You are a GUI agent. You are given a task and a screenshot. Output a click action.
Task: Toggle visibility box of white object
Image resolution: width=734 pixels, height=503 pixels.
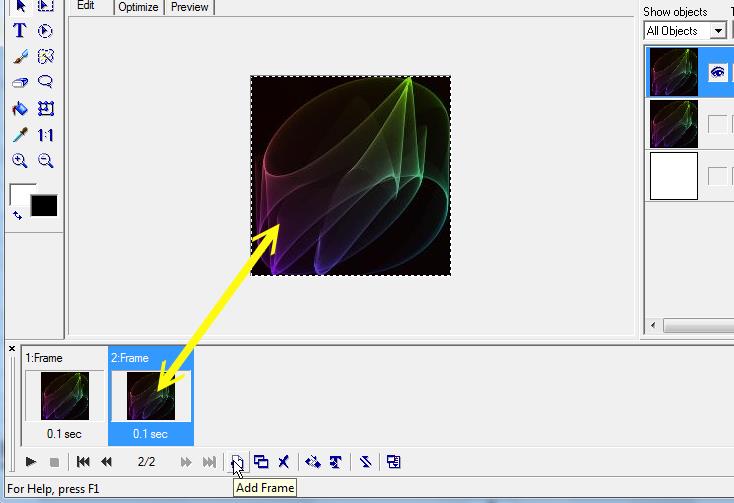[717, 176]
